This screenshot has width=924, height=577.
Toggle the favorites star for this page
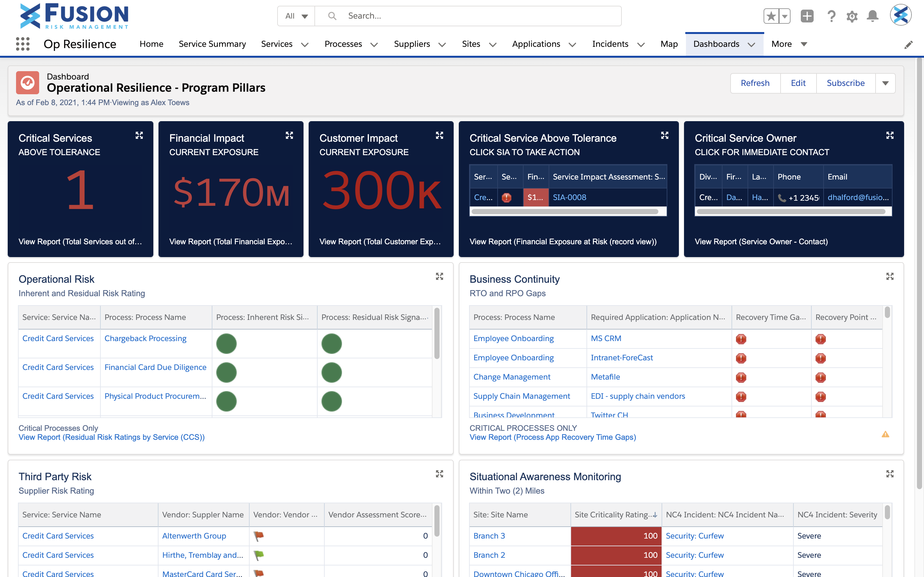click(x=771, y=16)
